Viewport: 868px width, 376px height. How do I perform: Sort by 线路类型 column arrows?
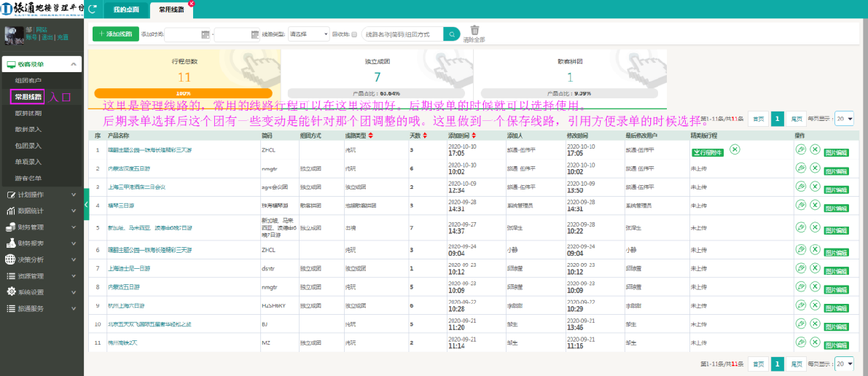370,136
